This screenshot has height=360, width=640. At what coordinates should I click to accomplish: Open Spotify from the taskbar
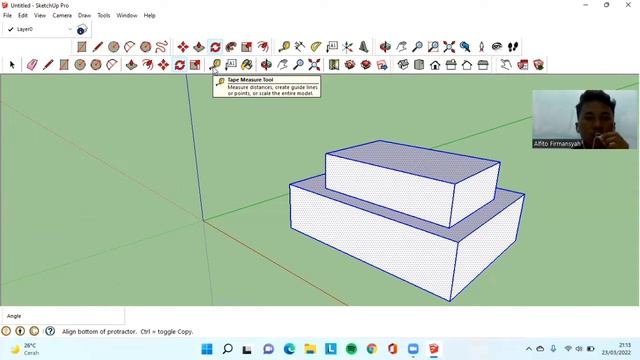tap(351, 349)
